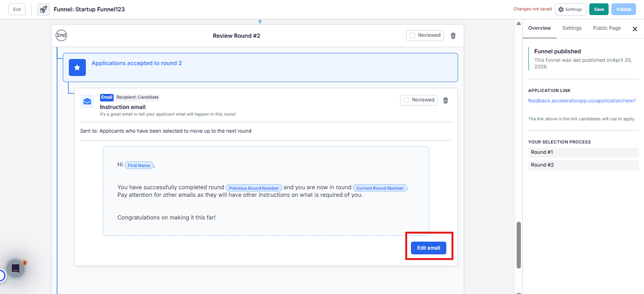Select Round #2 in selection process
The height and width of the screenshot is (294, 644).
coord(583,165)
